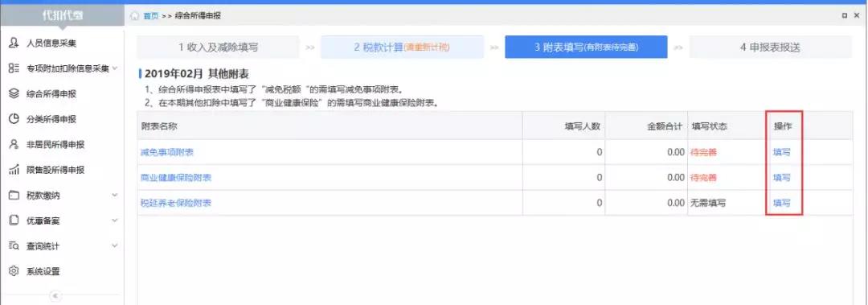
Task: Expand the 查询统计 submenu chevron
Action: tap(115, 245)
